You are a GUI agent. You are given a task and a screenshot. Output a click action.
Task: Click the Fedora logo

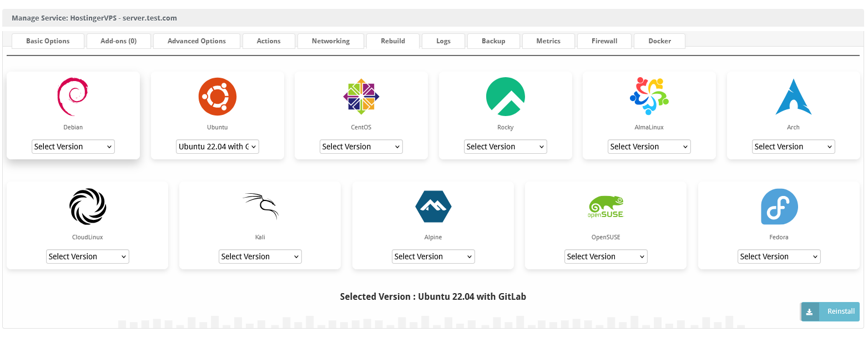click(x=779, y=206)
